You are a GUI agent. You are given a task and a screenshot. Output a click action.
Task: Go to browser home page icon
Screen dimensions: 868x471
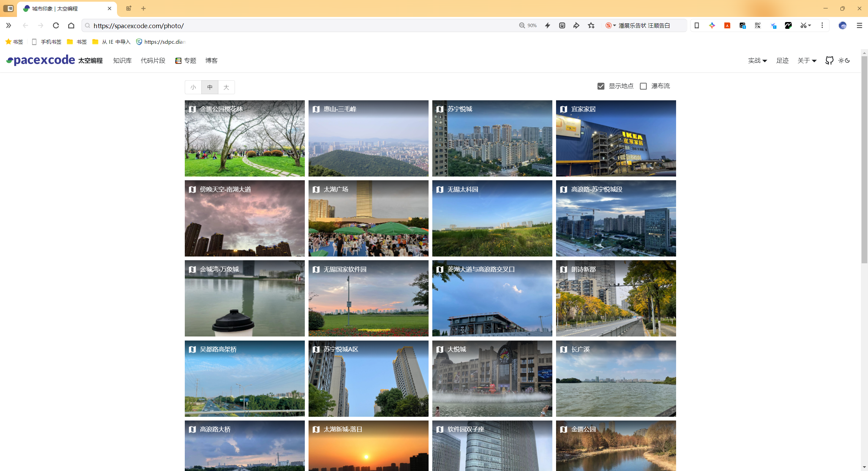71,25
